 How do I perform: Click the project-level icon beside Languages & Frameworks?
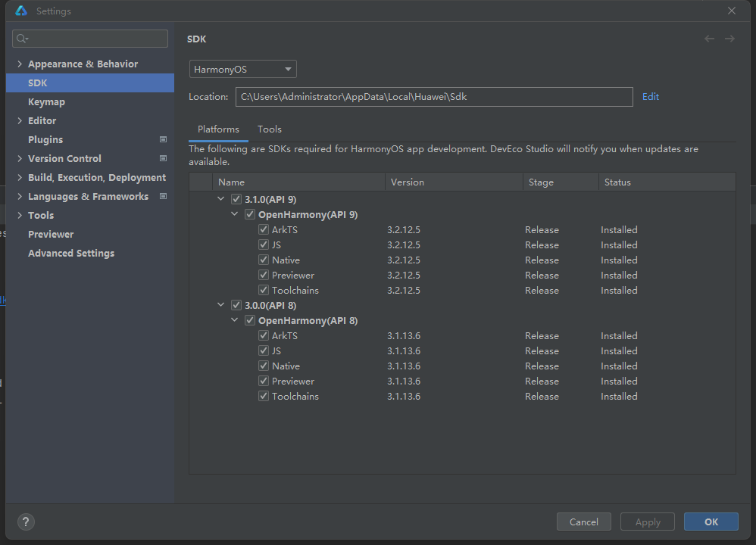click(x=163, y=196)
